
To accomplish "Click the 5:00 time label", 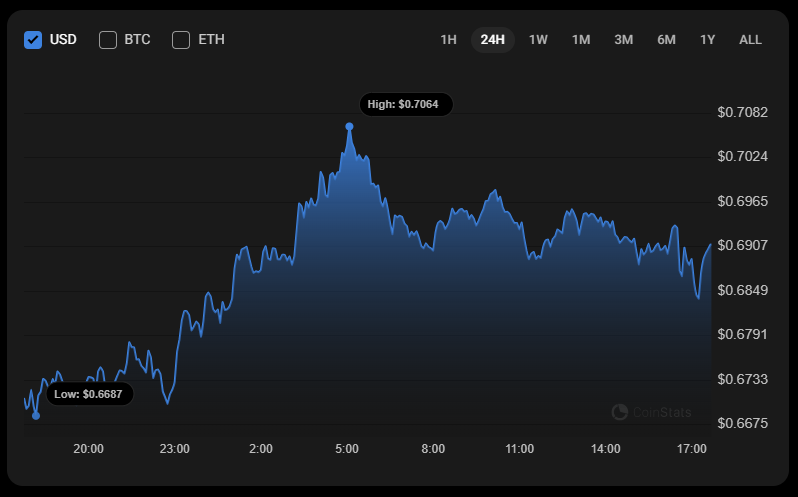I will tap(347, 449).
